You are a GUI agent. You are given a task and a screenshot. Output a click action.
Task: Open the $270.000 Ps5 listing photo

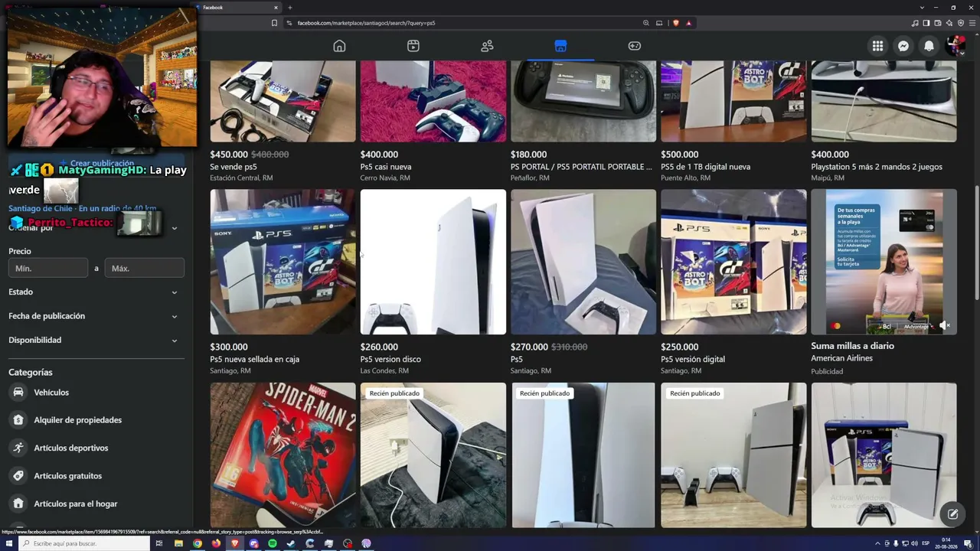(583, 262)
